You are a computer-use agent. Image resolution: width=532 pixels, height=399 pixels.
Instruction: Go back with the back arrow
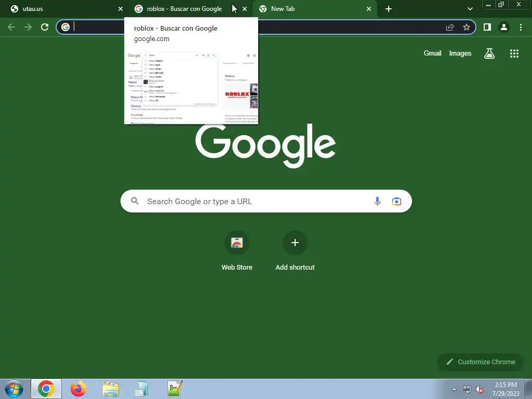[x=11, y=27]
